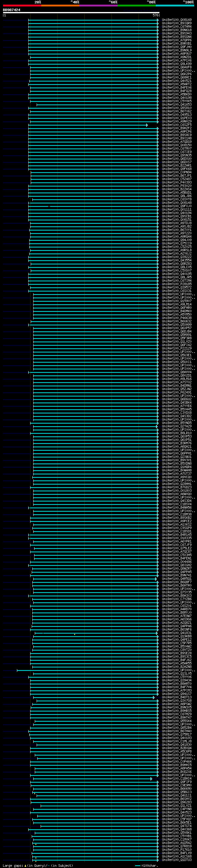Select the UniRef100_Q6PPH1 label
The image size is (197, 868).
(x=177, y=453)
